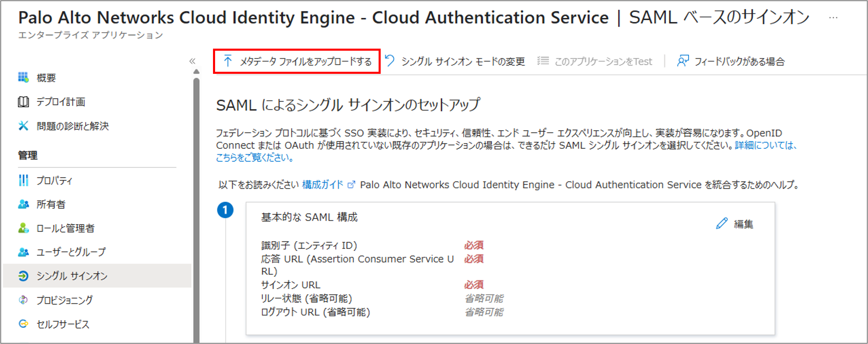Open セルフサービス menu item
The height and width of the screenshot is (344, 868).
tap(63, 324)
